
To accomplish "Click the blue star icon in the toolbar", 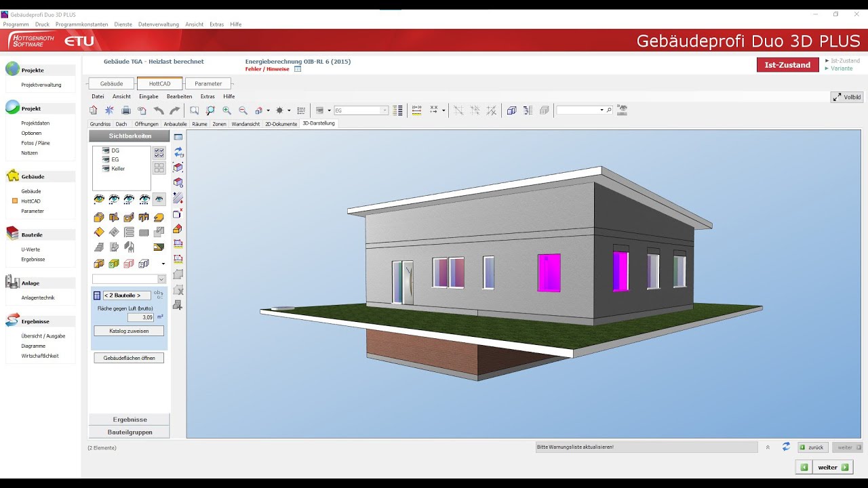I will 109,110.
